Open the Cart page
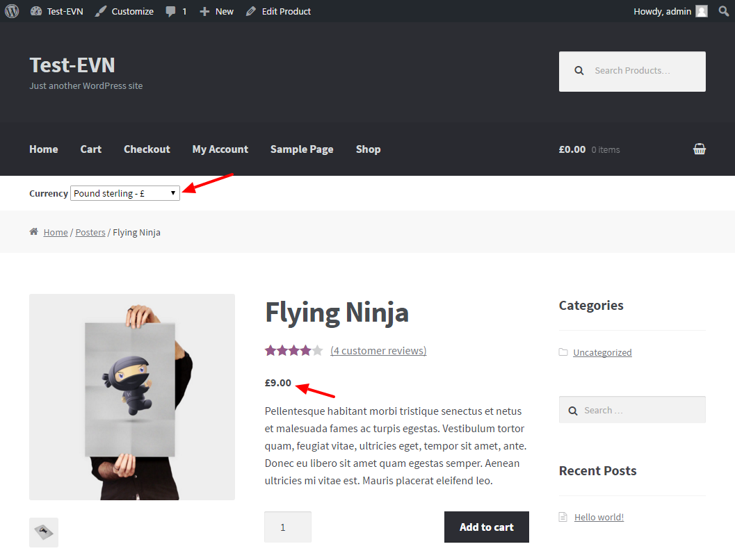This screenshot has width=735, height=560. [91, 149]
